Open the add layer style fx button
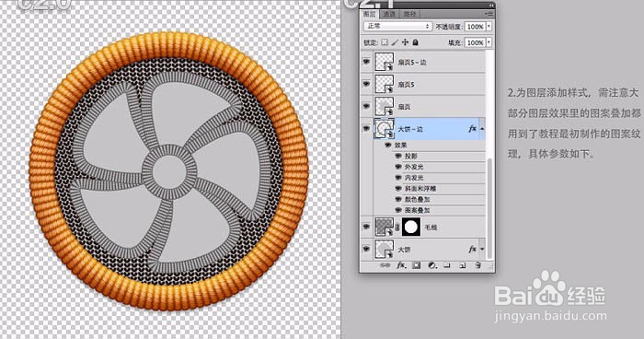The image size is (644, 339). pyautogui.click(x=401, y=266)
